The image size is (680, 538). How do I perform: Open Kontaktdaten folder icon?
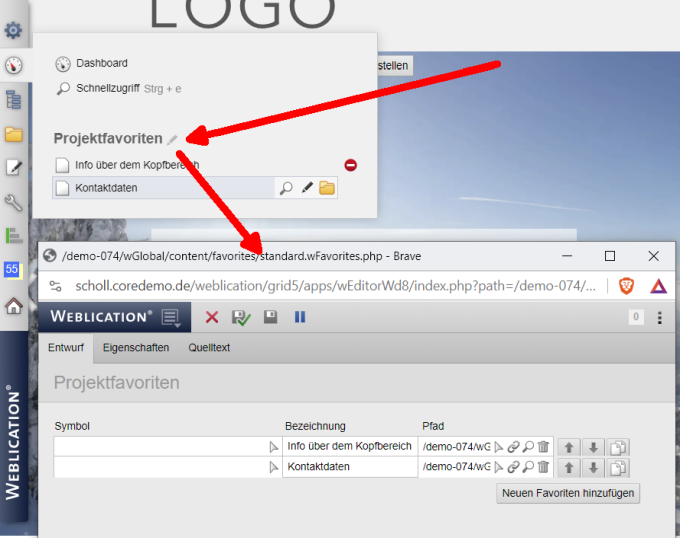coord(327,188)
